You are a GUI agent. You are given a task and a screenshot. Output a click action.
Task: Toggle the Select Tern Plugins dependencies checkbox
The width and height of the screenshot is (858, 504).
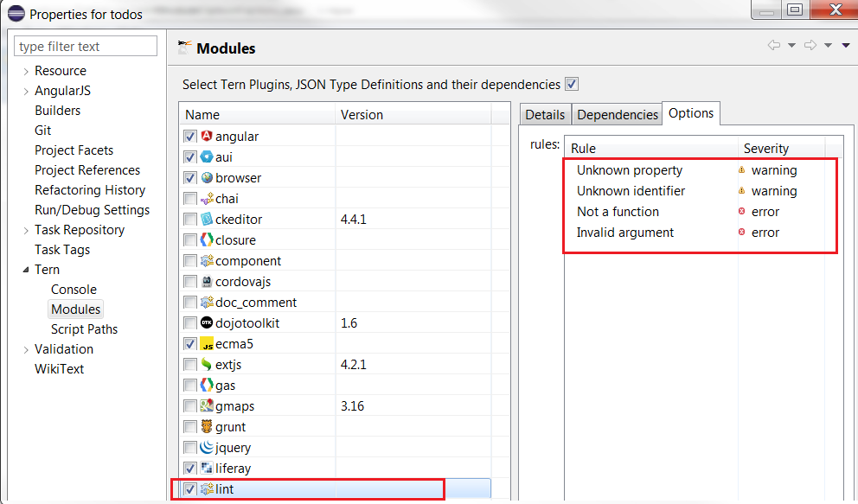[571, 85]
